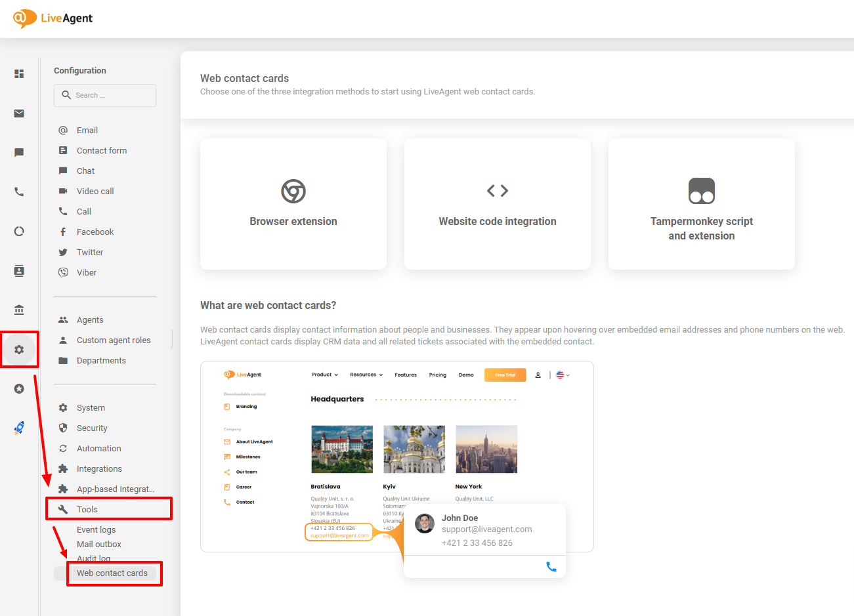Click the circular automation arrow icon

tap(19, 231)
